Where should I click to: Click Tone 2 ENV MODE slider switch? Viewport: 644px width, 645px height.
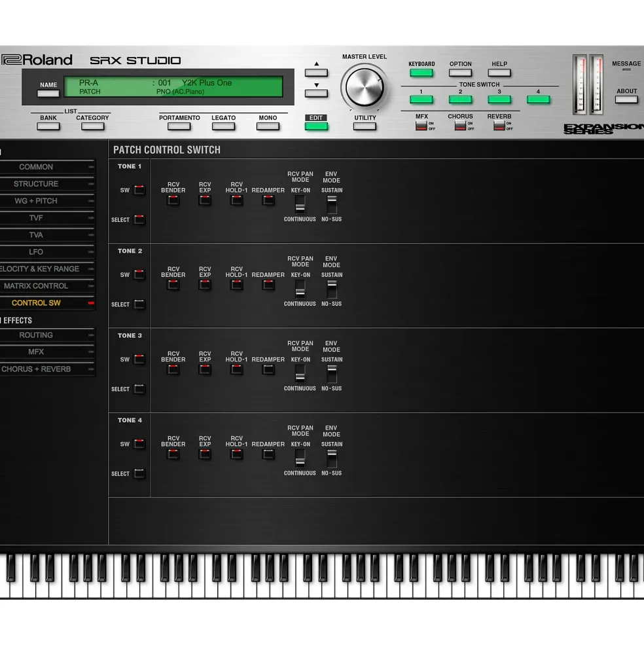tap(331, 289)
